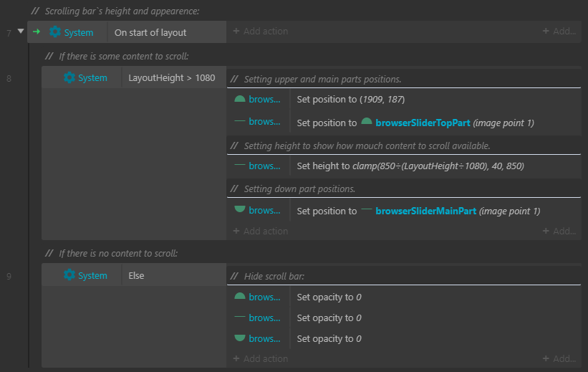This screenshot has height=372, width=588.
Task: Click Add action in event 7
Action: pyautogui.click(x=261, y=31)
